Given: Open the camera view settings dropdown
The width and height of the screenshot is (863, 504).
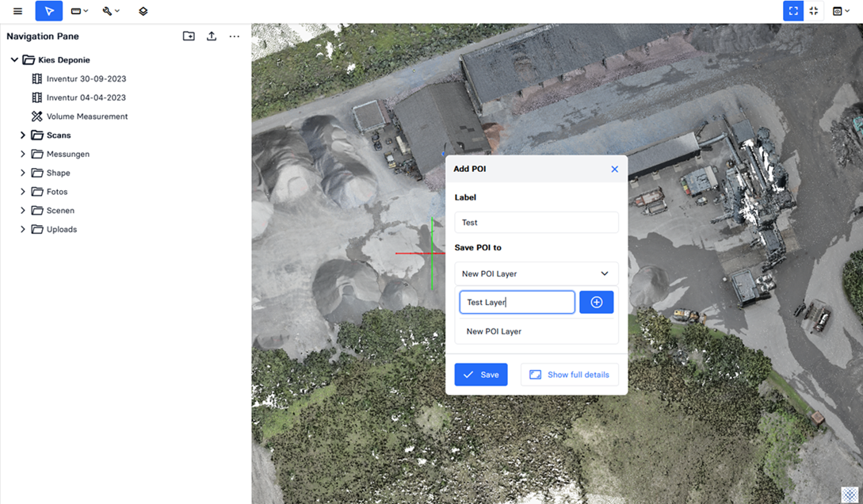Looking at the screenshot, I should pos(841,11).
